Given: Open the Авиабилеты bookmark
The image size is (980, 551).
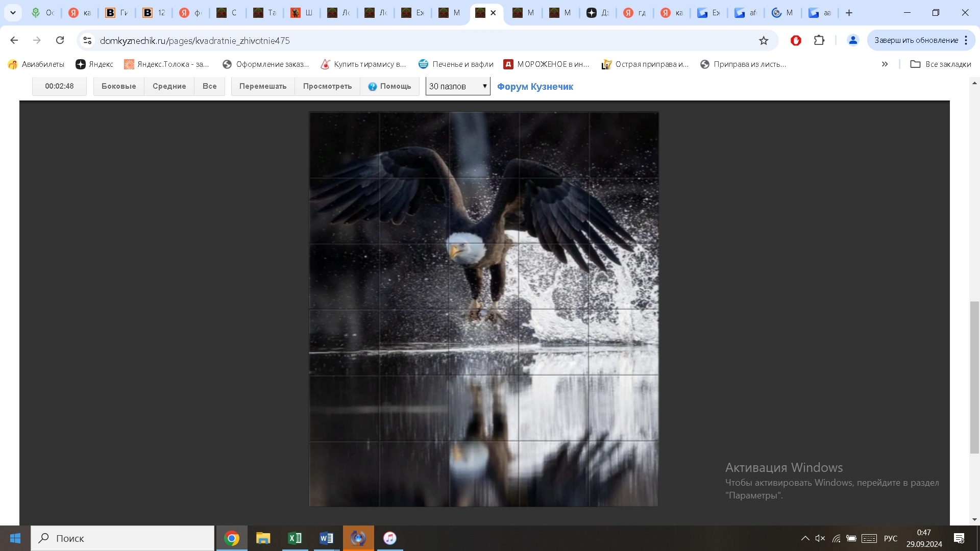Looking at the screenshot, I should (36, 64).
